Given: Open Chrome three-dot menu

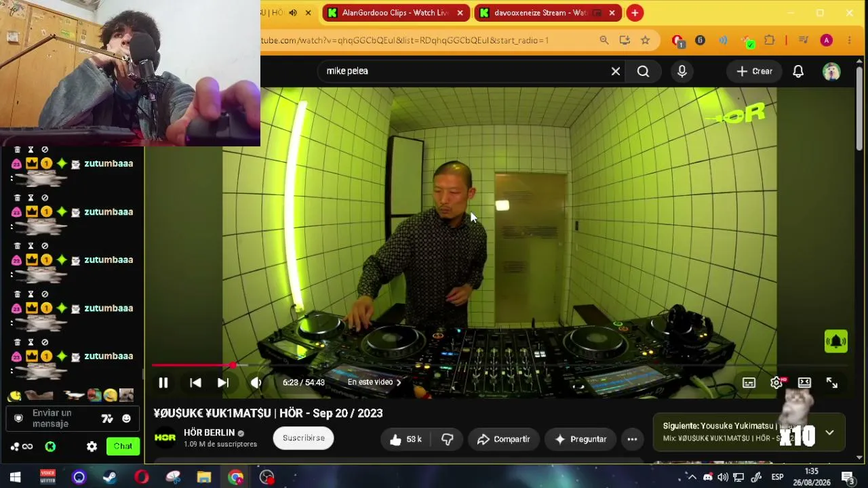Looking at the screenshot, I should [x=850, y=41].
